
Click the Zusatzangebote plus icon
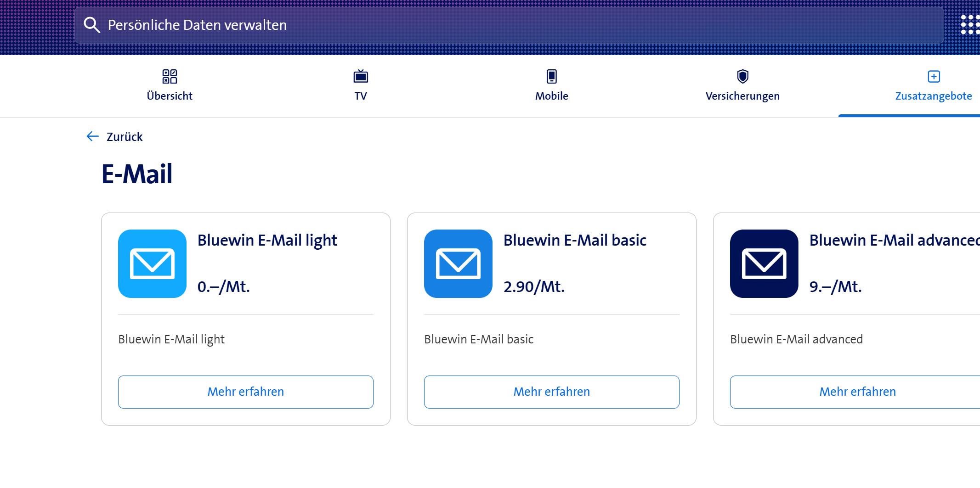[934, 76]
